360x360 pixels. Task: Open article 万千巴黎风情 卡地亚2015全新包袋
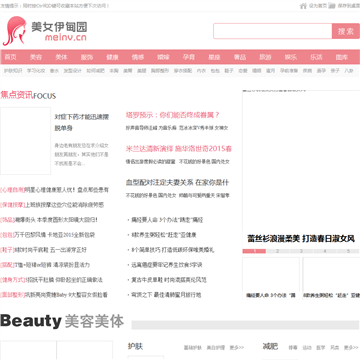(x=55, y=235)
